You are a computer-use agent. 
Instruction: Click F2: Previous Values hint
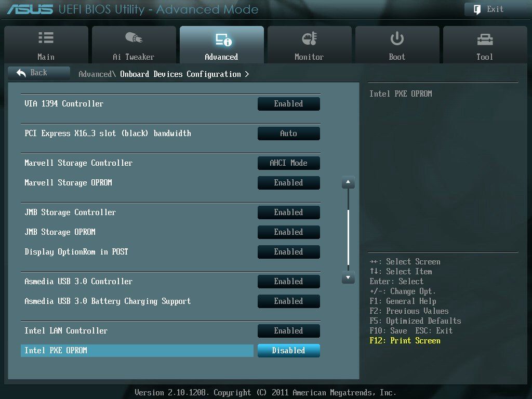[409, 311]
